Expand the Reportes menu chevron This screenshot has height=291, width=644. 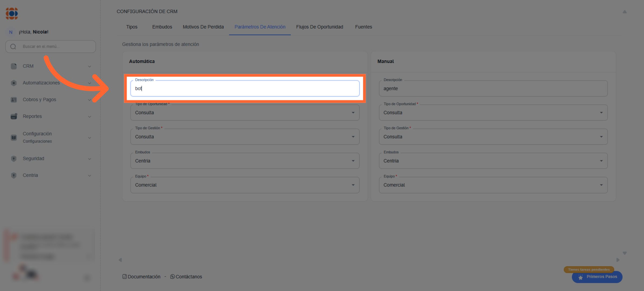click(x=89, y=117)
